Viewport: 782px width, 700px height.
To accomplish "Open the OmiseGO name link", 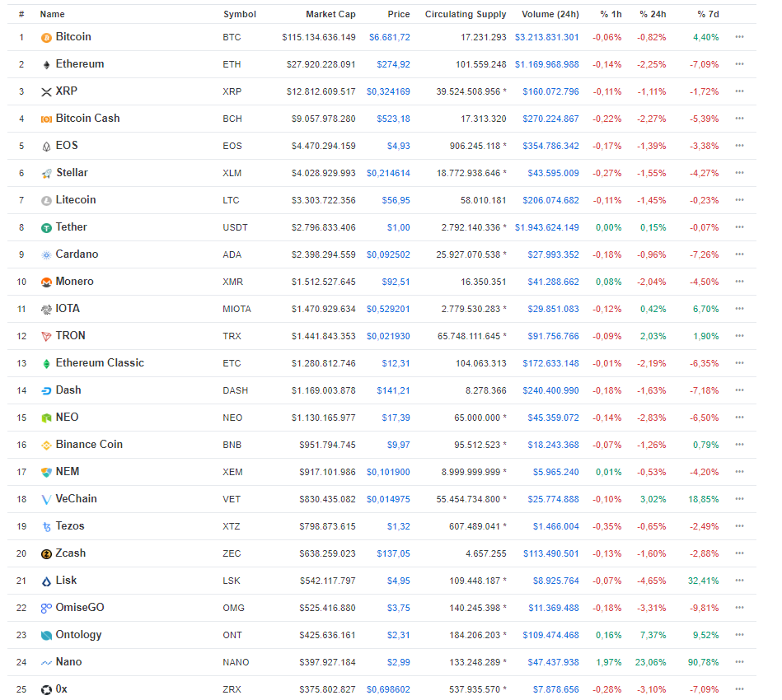I will point(80,607).
